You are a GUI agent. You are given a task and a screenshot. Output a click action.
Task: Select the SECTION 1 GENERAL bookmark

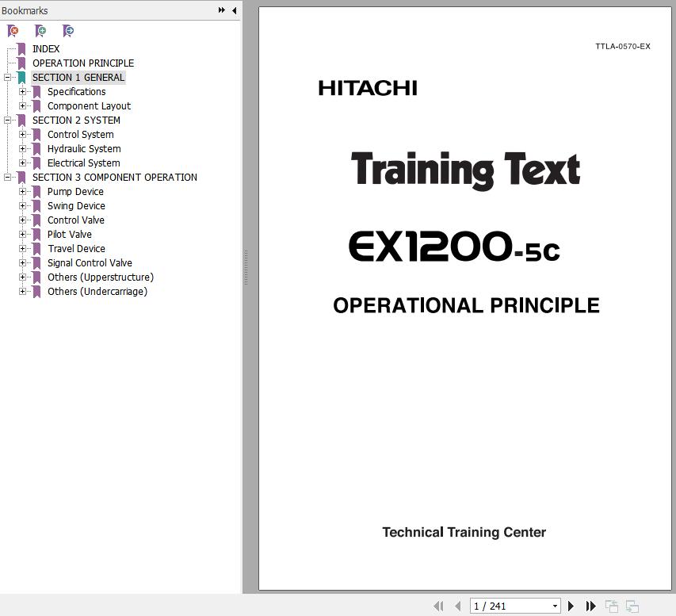[78, 78]
